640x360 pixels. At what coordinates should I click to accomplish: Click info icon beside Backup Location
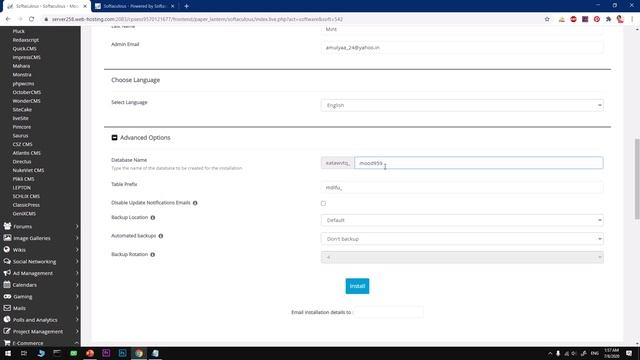[x=153, y=218]
